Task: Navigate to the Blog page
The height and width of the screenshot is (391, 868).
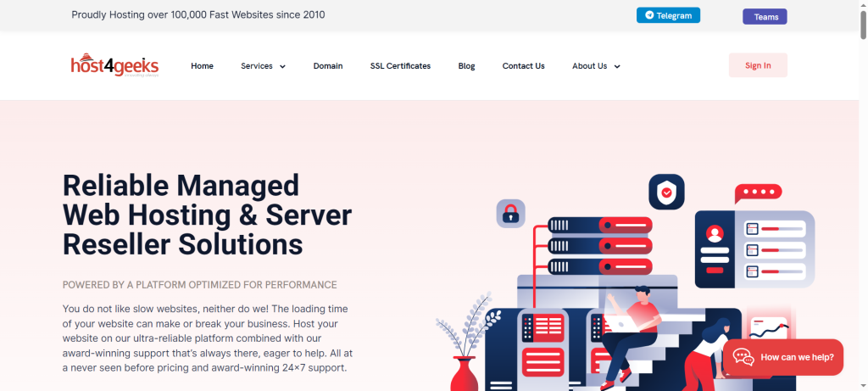Action: click(x=466, y=66)
